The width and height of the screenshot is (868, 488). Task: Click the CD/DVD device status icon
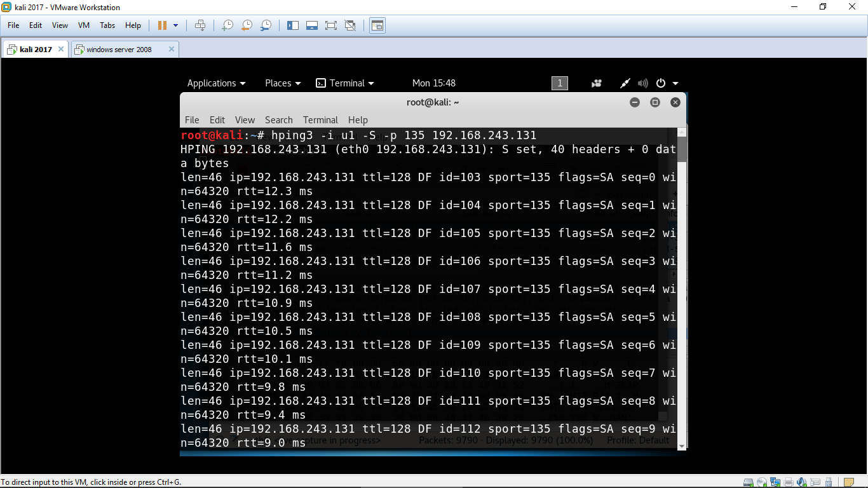(762, 482)
